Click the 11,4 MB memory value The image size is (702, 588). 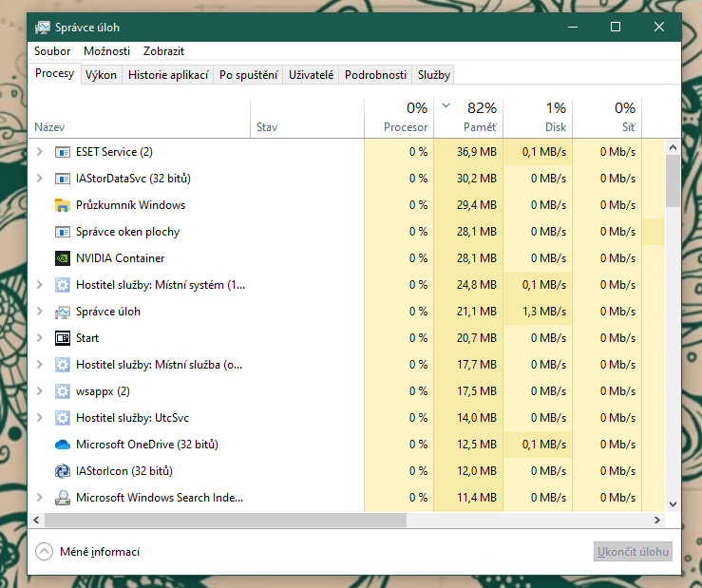(476, 498)
